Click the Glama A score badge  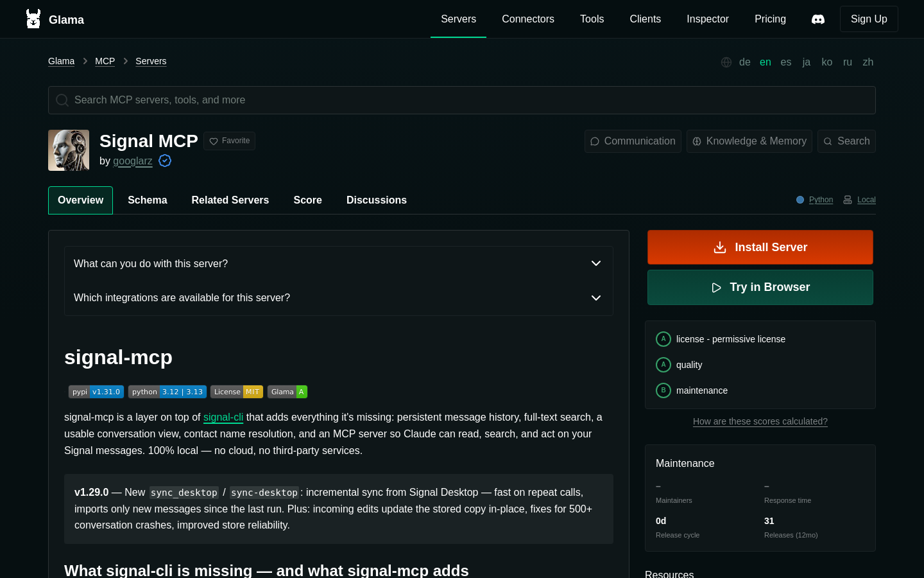coord(287,392)
